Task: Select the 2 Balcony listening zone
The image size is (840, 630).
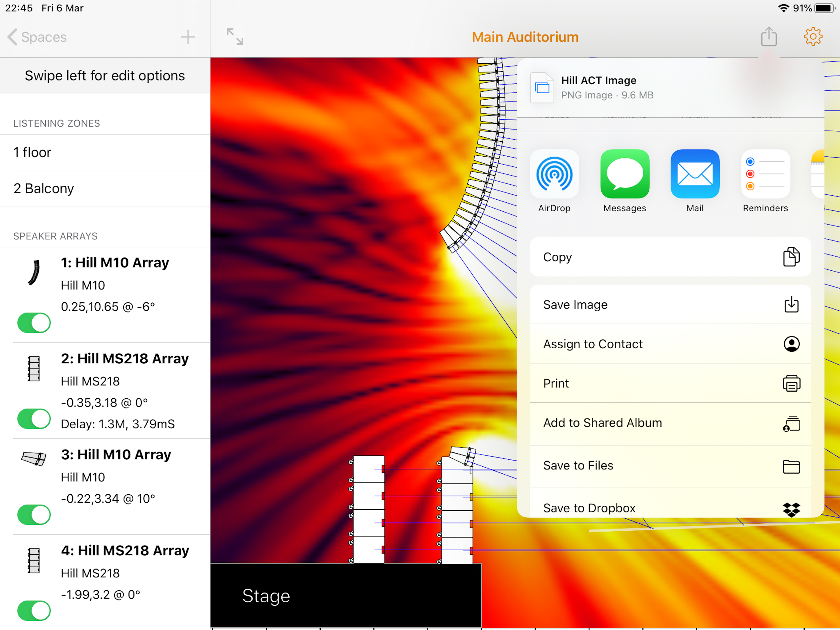Action: [x=105, y=189]
